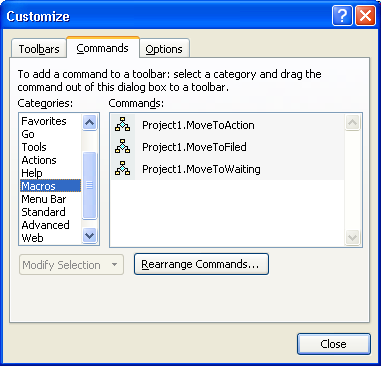
Task: Select the Web category
Action: tap(32, 238)
